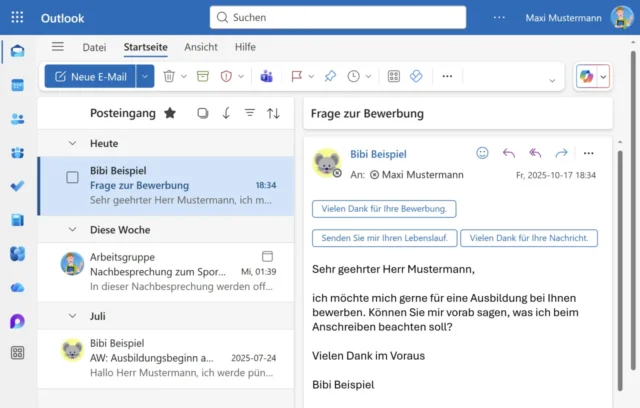The width and height of the screenshot is (640, 408).
Task: Pin the message with the pin icon
Action: click(330, 76)
